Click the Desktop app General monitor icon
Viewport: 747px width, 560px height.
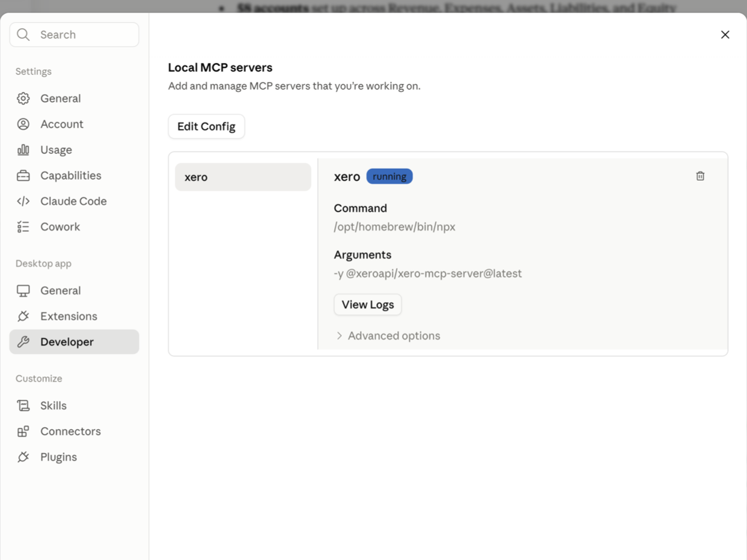23,291
